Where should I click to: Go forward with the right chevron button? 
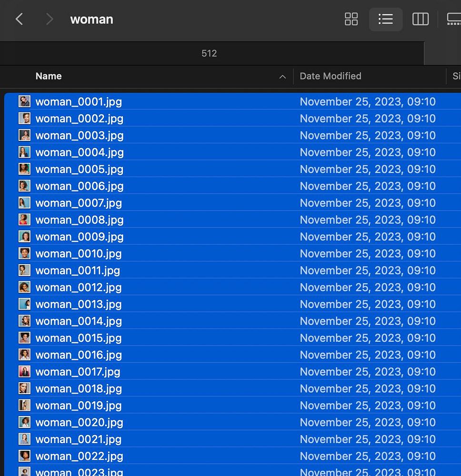pyautogui.click(x=49, y=19)
